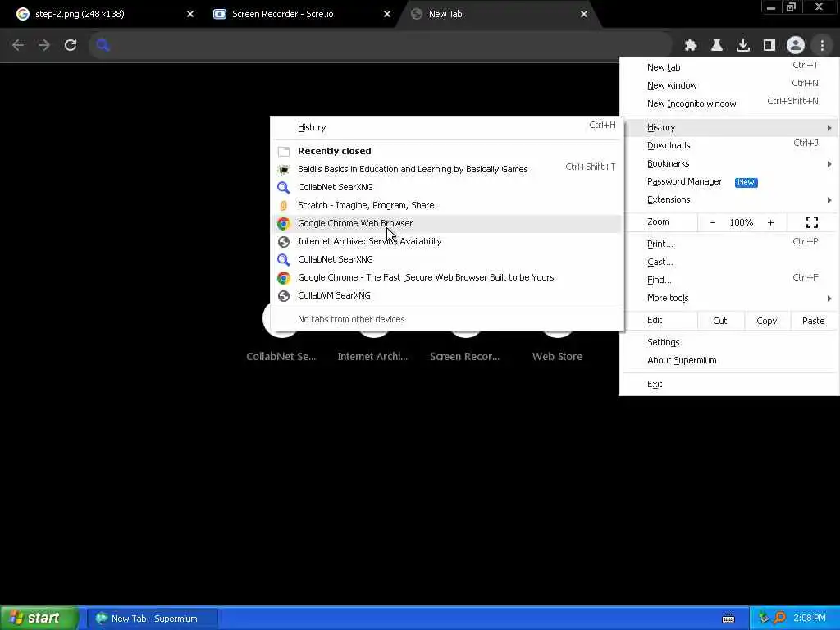The height and width of the screenshot is (630, 840).
Task: Close the Screen Recorder tab
Action: point(387,15)
